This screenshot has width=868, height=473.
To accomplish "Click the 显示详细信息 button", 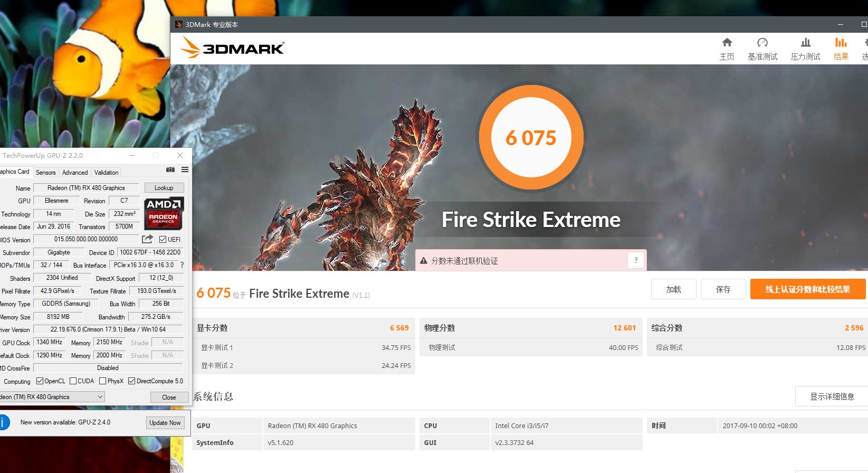I will (x=832, y=396).
